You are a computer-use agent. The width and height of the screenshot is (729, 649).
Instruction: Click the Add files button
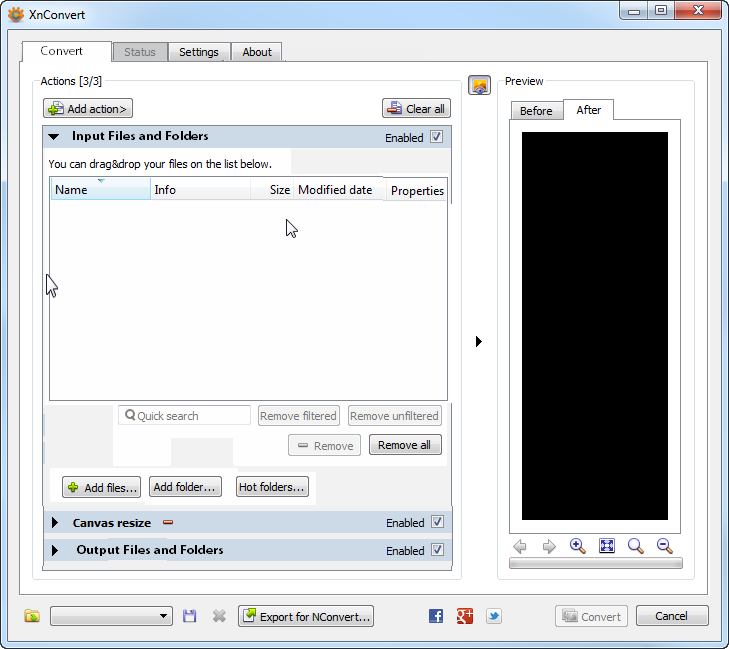tap(101, 487)
